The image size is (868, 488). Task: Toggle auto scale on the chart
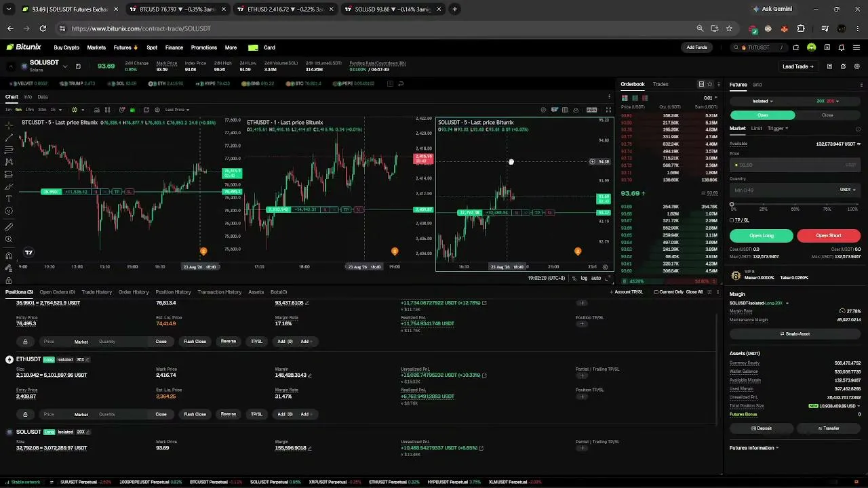tap(596, 278)
